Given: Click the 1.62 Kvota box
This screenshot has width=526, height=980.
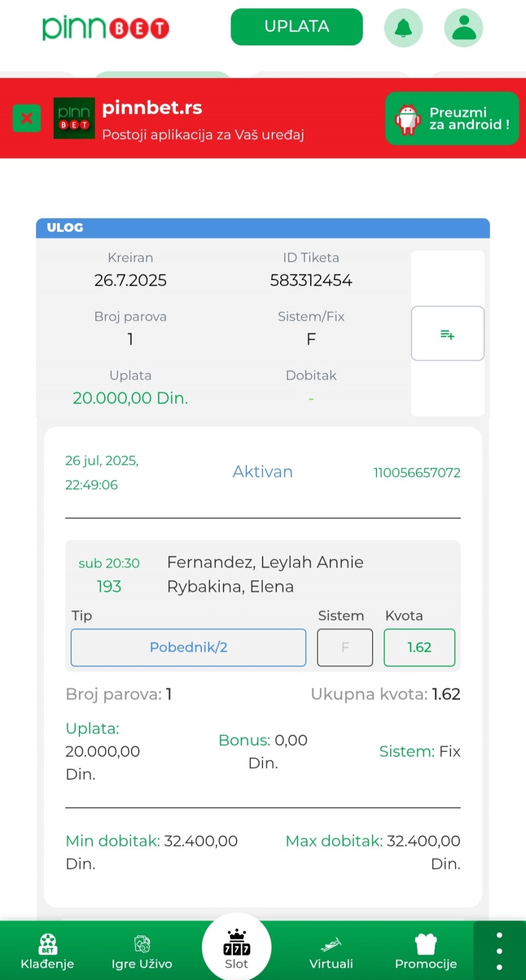Looking at the screenshot, I should click(x=419, y=647).
